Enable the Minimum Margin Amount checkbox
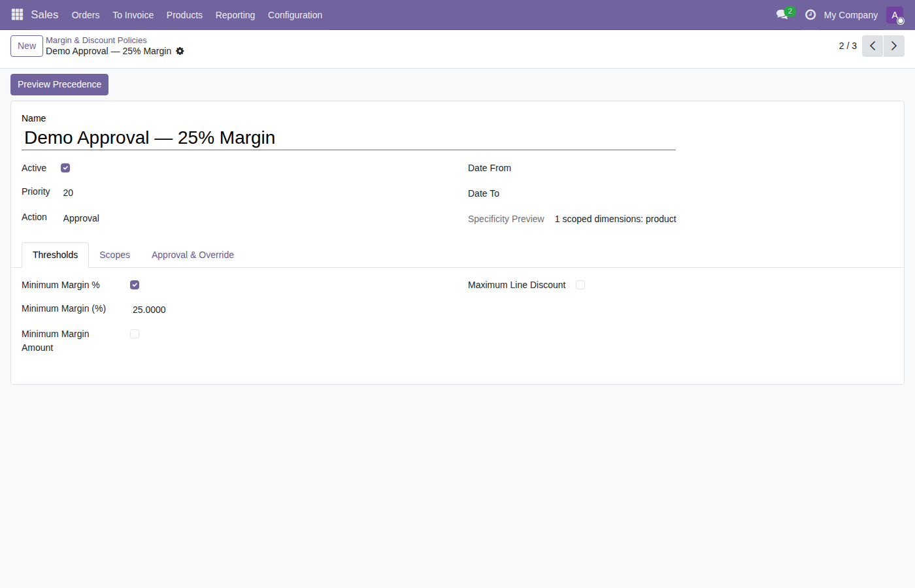Image resolution: width=915 pixels, height=588 pixels. [x=135, y=334]
